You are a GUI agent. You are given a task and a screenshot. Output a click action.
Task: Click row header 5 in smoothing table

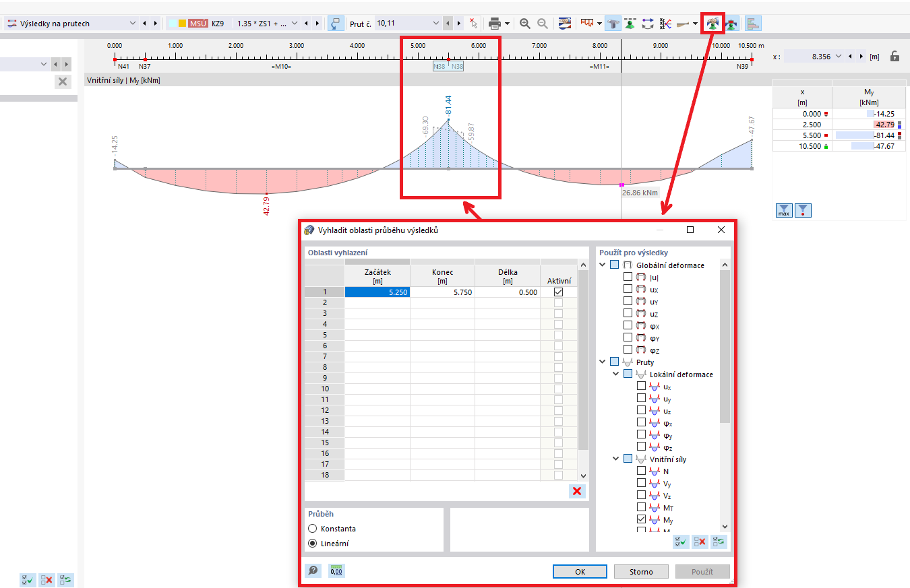tap(324, 335)
